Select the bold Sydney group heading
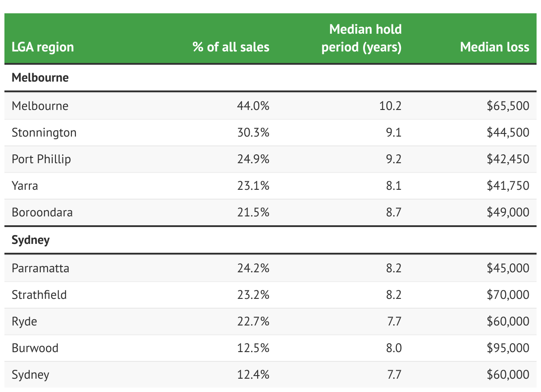 (x=31, y=240)
